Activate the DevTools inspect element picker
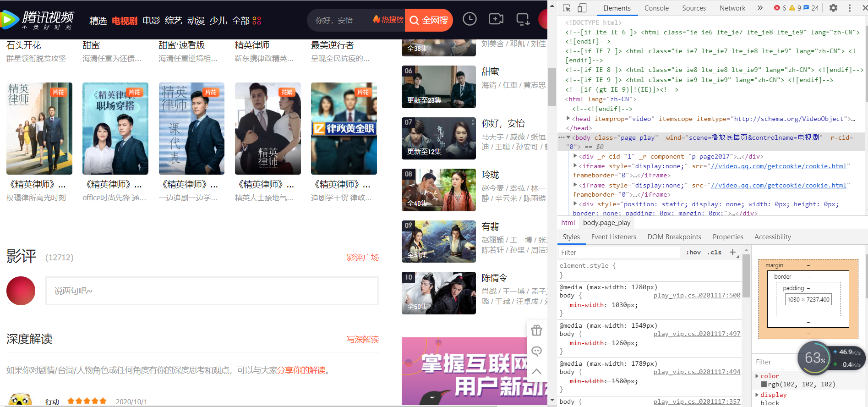The width and height of the screenshot is (868, 407). pos(567,8)
